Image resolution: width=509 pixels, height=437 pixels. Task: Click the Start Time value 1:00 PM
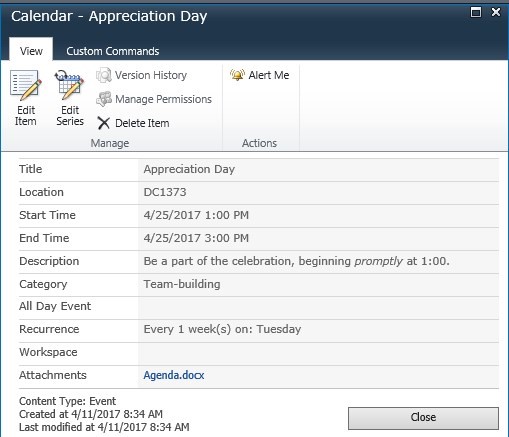196,215
